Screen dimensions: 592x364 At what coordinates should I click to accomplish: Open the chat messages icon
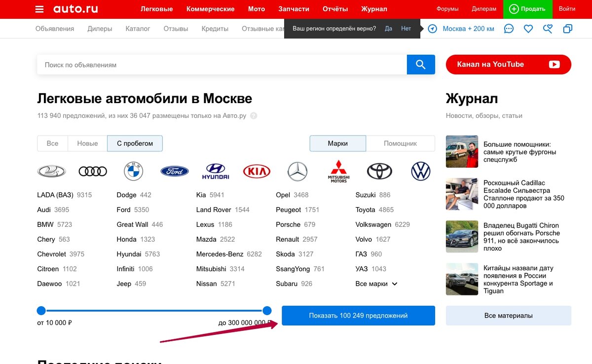[x=509, y=29]
